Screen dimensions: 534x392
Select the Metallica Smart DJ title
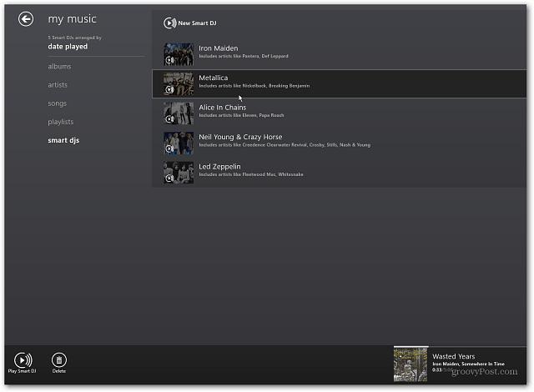coord(214,78)
